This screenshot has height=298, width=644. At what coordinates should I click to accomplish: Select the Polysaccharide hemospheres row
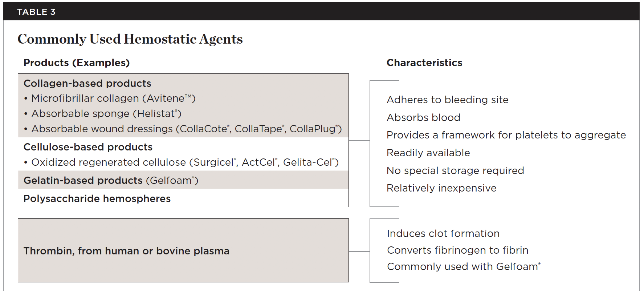(97, 199)
